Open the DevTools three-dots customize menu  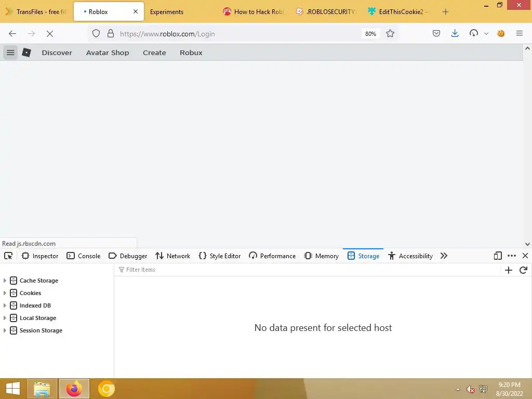click(512, 256)
